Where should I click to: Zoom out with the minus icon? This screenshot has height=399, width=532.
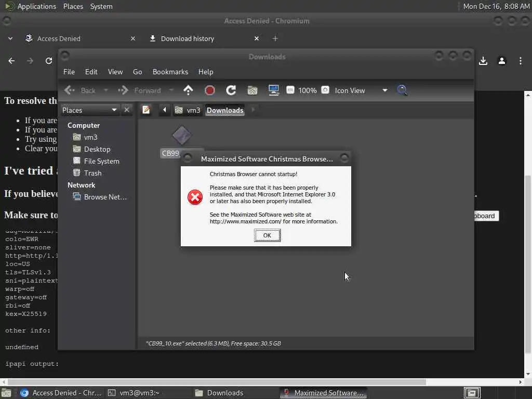(x=290, y=90)
